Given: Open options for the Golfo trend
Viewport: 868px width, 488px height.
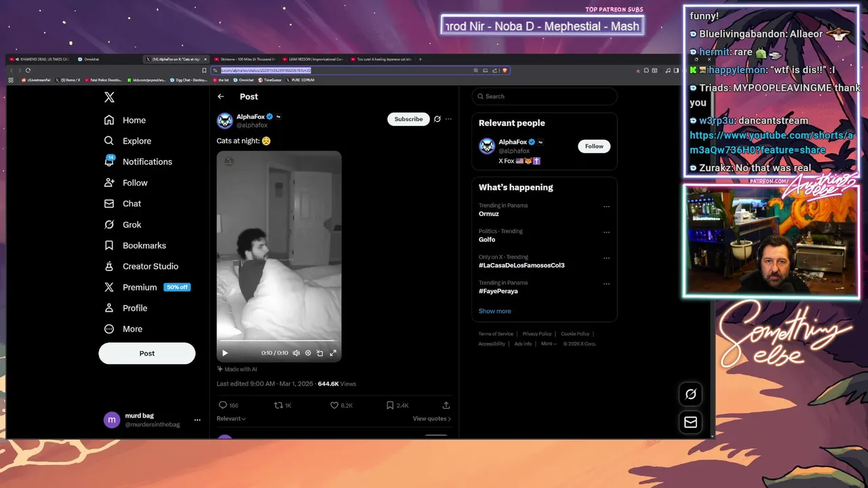Looking at the screenshot, I should point(606,232).
